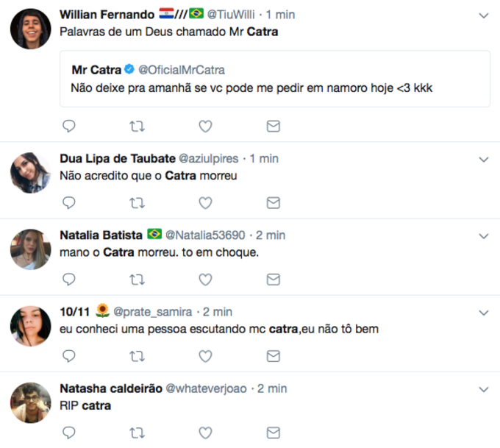Viewport: 500px width, 448px height.
Task: Expand the menu for Natalia Batista's tweet
Action: pyautogui.click(x=483, y=235)
